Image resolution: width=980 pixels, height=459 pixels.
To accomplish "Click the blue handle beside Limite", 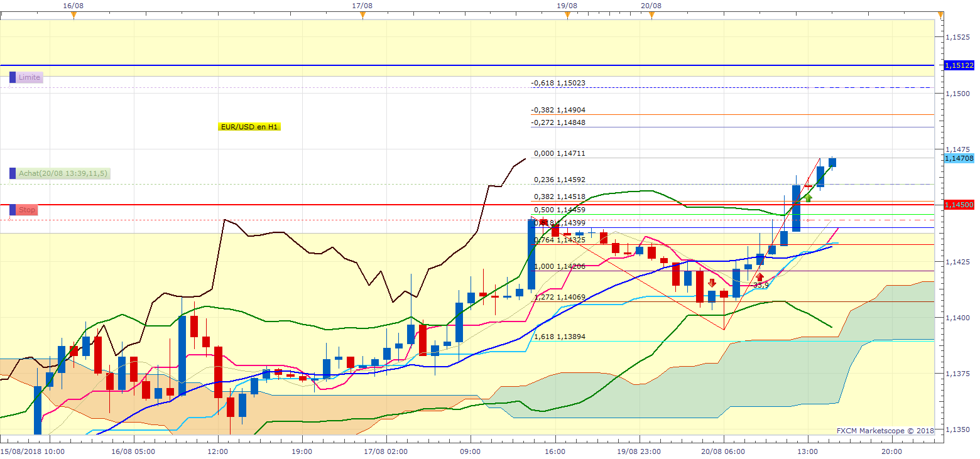I will pos(13,77).
